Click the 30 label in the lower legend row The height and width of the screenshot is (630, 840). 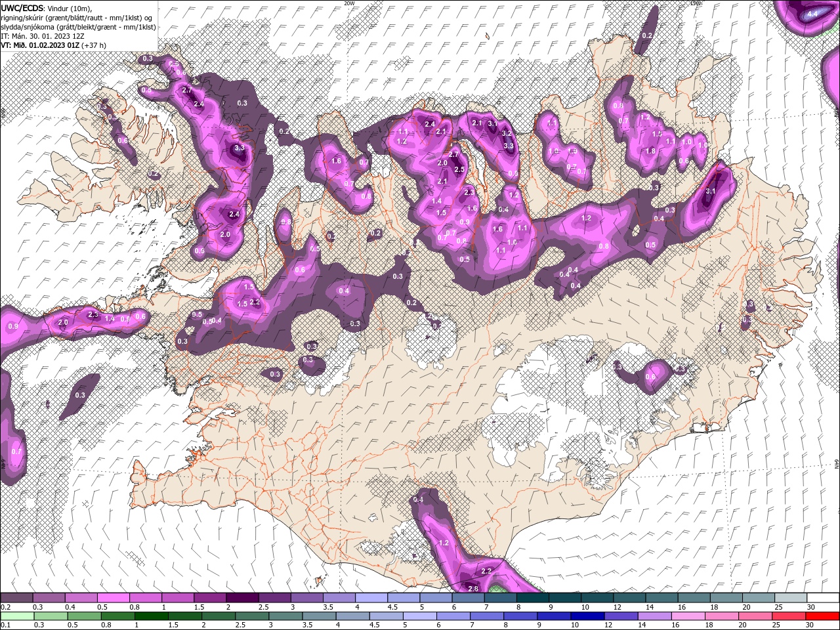pos(809,625)
